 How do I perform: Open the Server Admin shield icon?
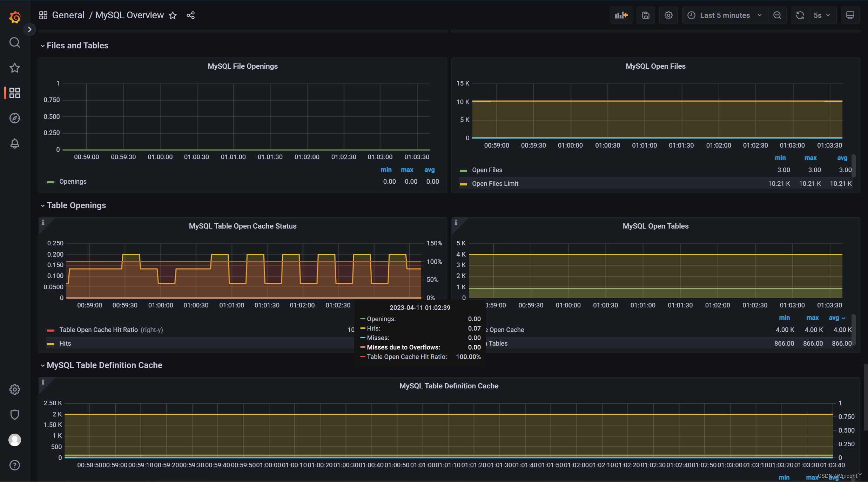click(x=15, y=415)
